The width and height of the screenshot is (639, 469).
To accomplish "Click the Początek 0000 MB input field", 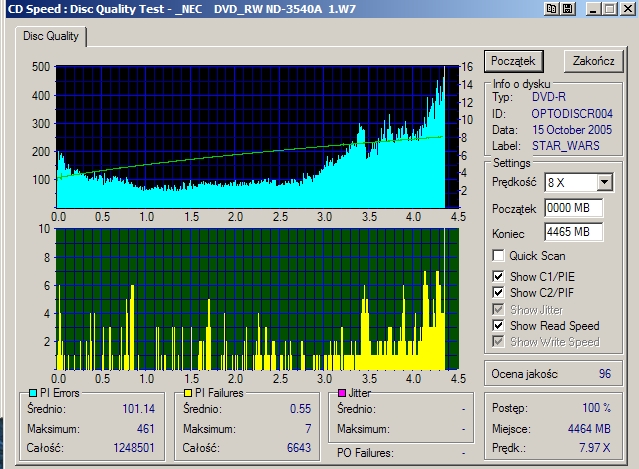I will pyautogui.click(x=574, y=208).
